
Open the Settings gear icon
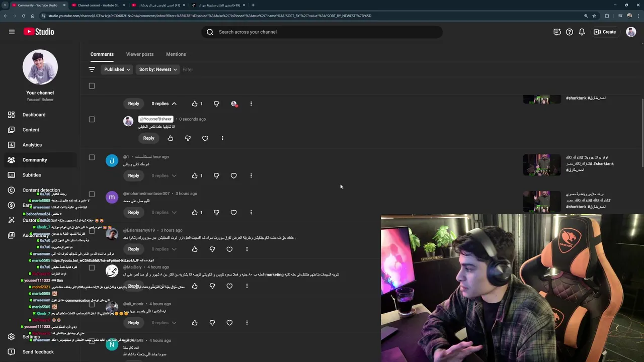coord(11,337)
